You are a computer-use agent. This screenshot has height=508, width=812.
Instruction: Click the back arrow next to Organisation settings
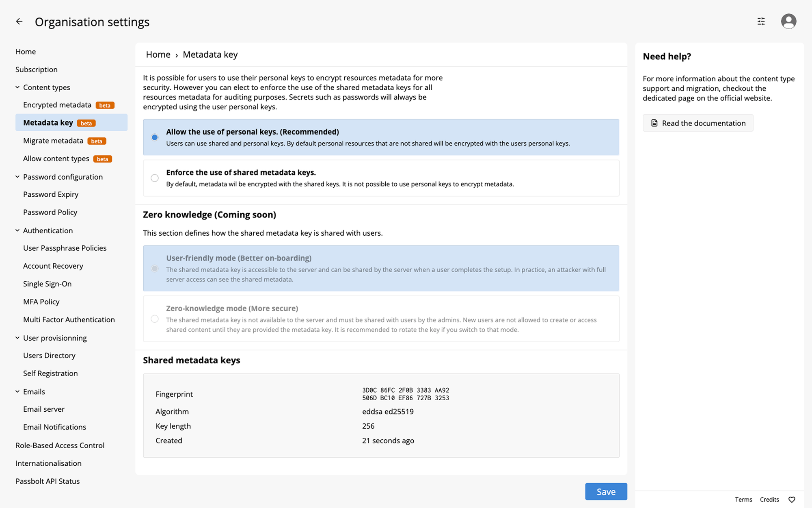[x=19, y=21]
